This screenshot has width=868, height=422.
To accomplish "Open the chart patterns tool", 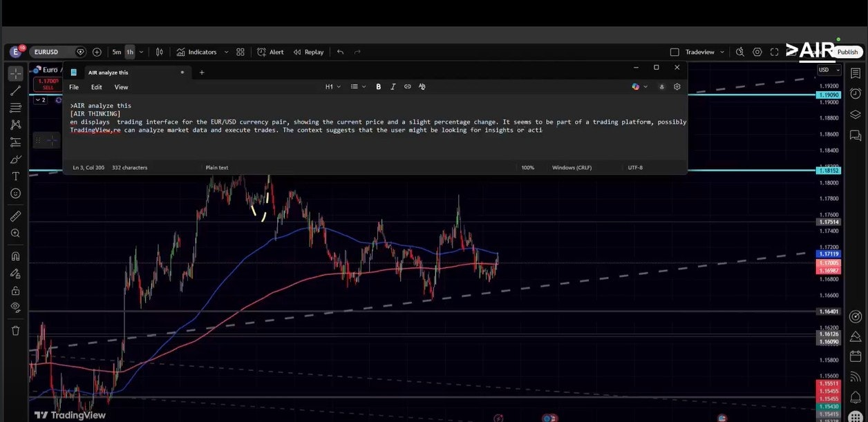I will [x=15, y=125].
